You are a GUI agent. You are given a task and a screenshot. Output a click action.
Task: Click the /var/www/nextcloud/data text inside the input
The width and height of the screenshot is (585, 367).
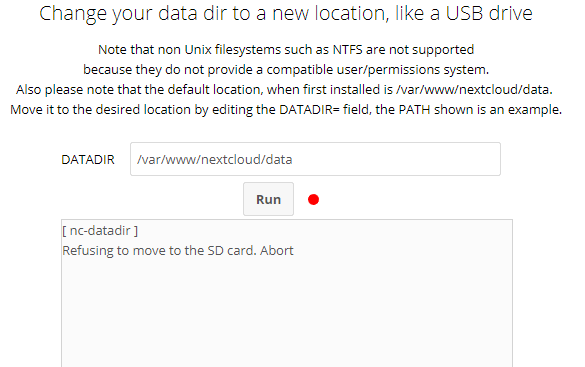point(215,160)
